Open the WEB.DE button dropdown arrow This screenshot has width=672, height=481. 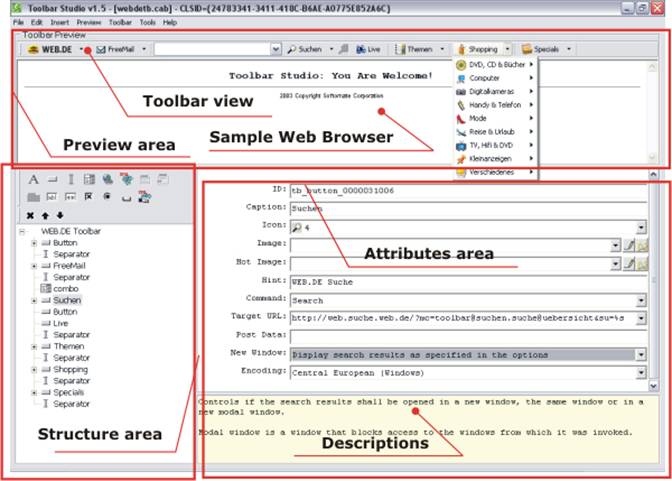coord(81,50)
